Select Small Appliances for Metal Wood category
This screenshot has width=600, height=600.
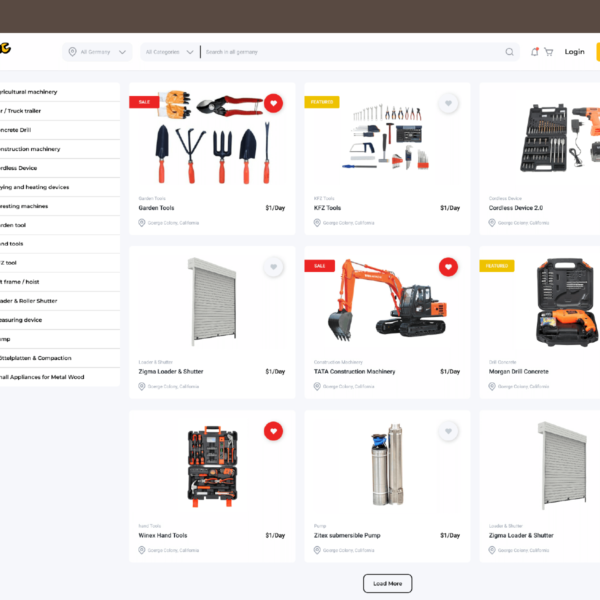60,377
